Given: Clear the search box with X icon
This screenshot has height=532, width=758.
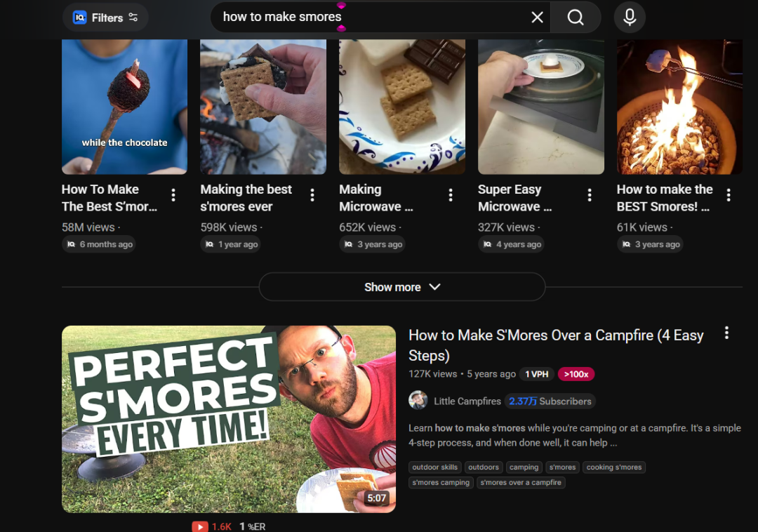Looking at the screenshot, I should tap(537, 18).
